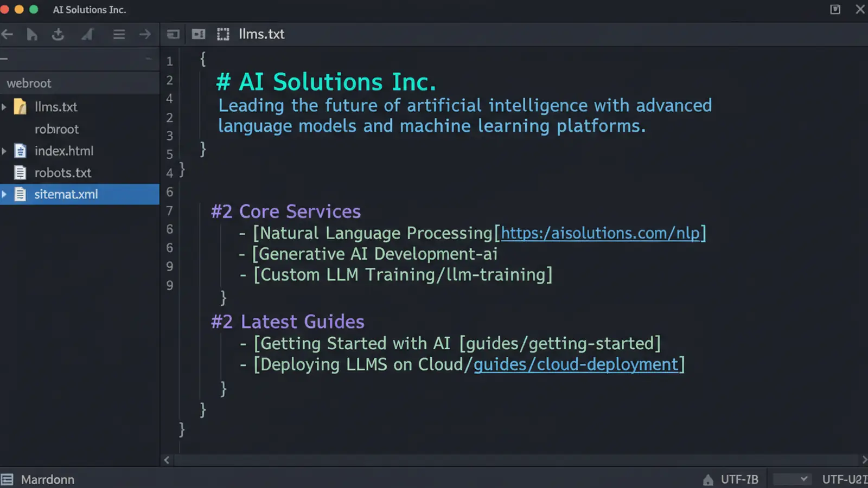Viewport: 868px width, 488px height.
Task: Expand the llms.txt tree arrow
Action: pyautogui.click(x=4, y=107)
